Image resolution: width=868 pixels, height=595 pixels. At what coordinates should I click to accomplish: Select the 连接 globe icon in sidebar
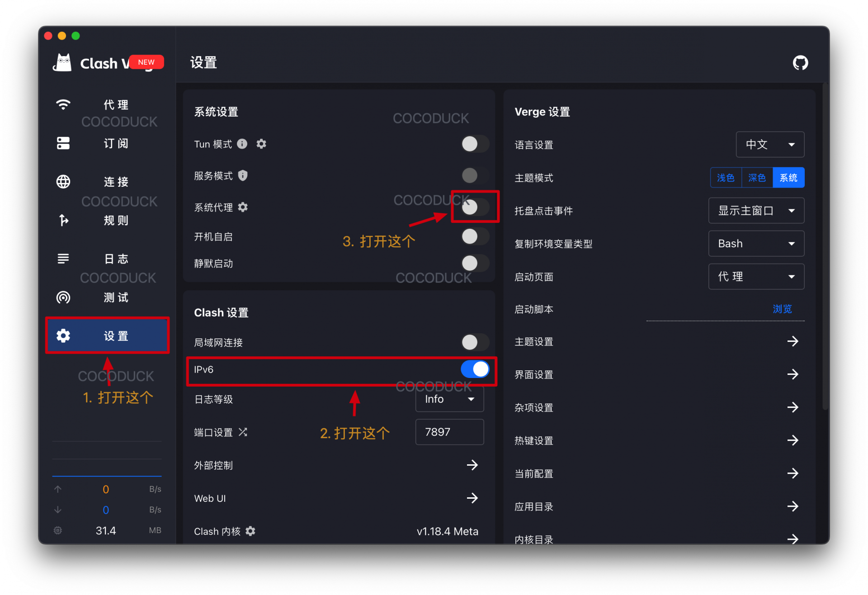(63, 181)
